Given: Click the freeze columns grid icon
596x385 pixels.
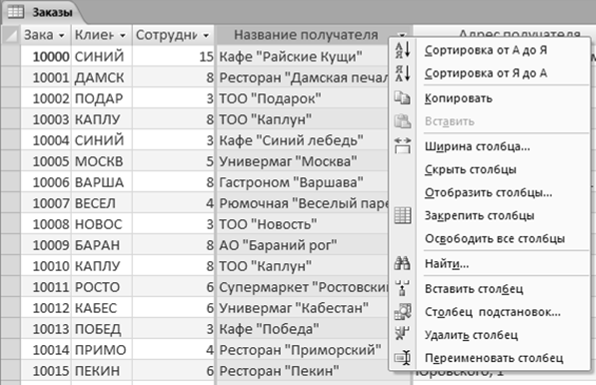Looking at the screenshot, I should [x=403, y=215].
